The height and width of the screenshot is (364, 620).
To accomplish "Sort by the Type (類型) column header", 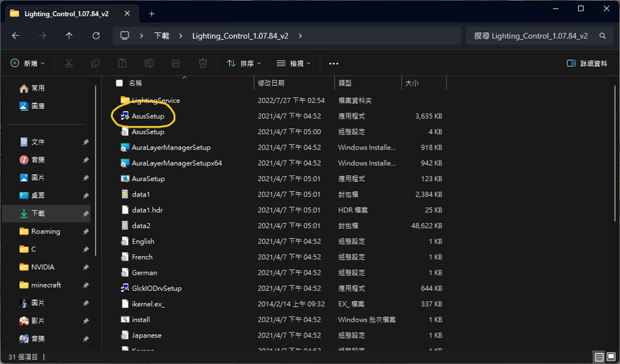I will click(x=368, y=83).
